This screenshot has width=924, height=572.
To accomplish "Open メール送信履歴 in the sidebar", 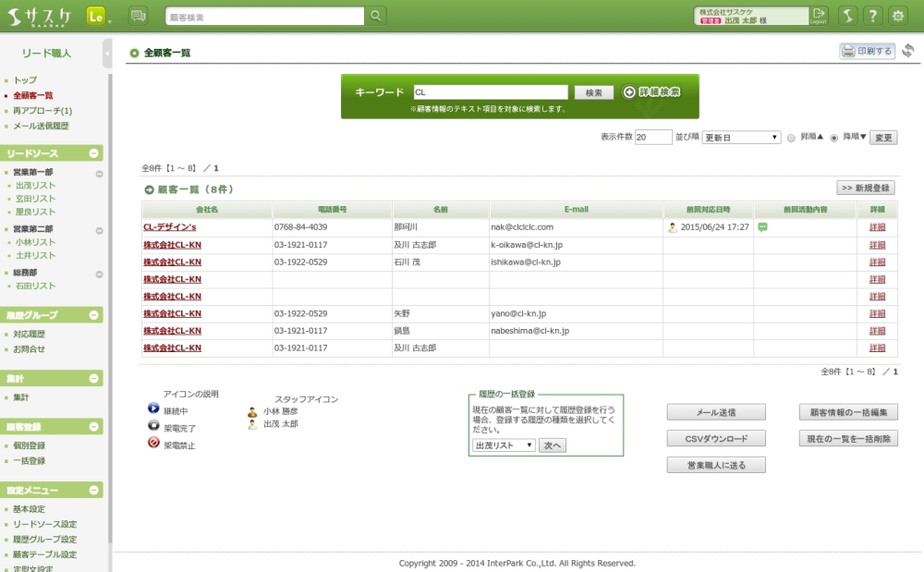I will click(41, 126).
